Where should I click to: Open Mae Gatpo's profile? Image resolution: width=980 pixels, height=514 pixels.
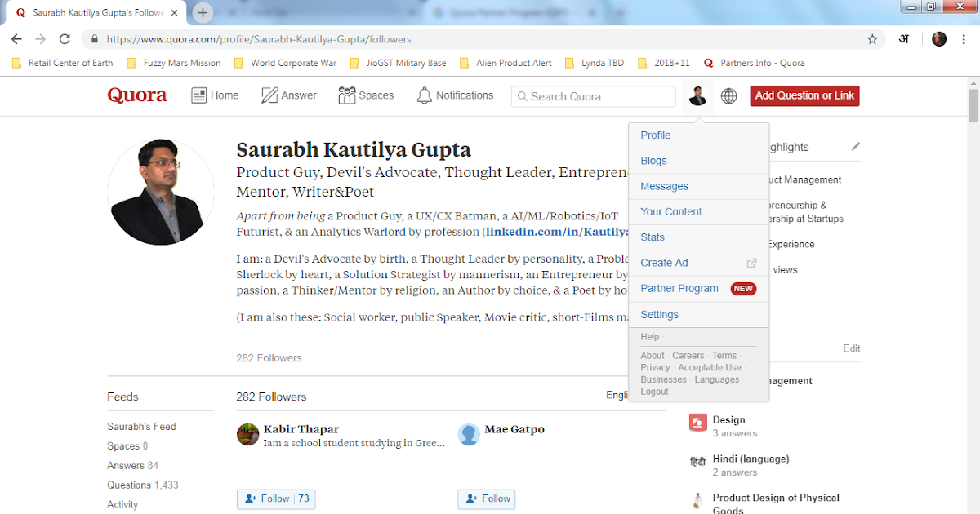point(514,429)
